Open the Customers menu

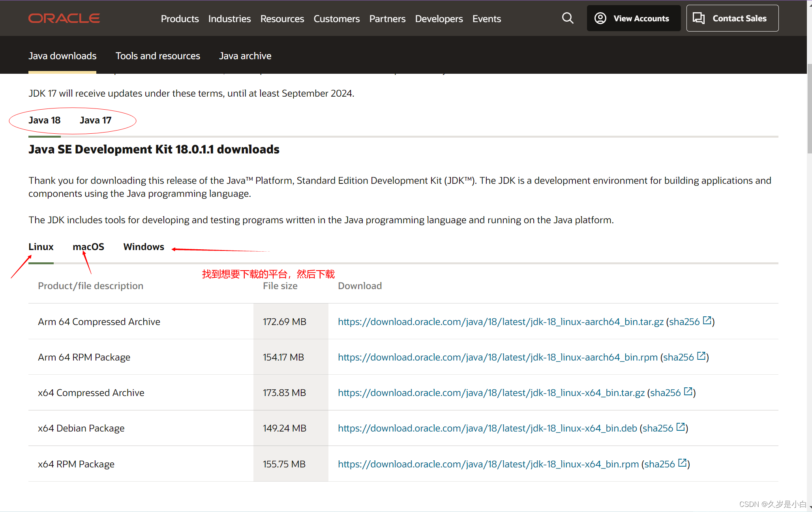coord(337,19)
